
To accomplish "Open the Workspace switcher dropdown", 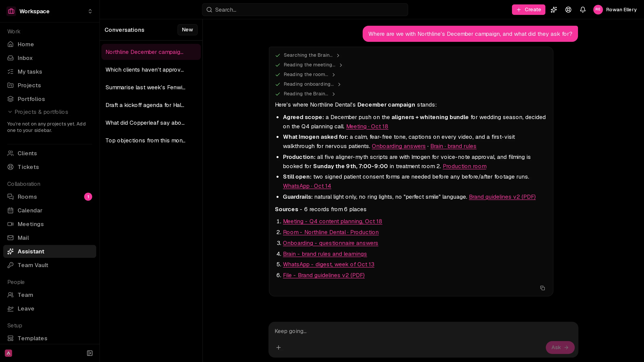I will click(50, 11).
